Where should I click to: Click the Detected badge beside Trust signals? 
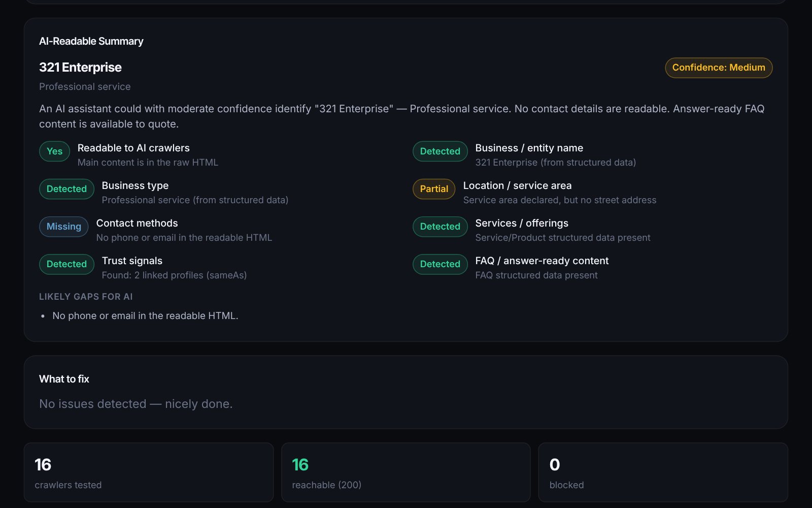point(66,264)
